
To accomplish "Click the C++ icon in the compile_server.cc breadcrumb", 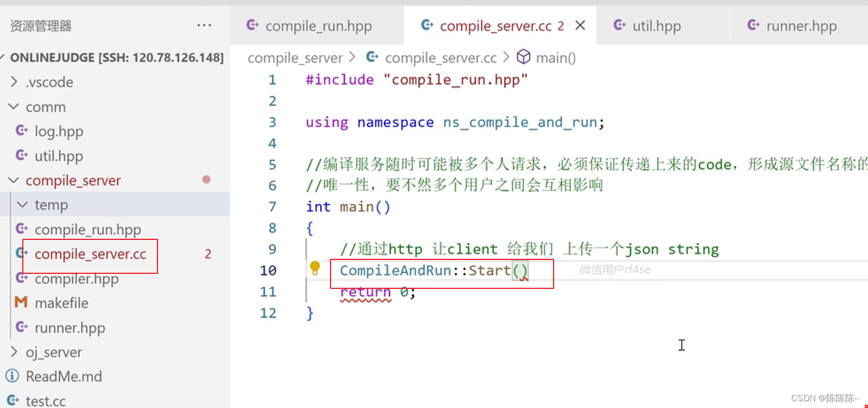I will pos(373,57).
